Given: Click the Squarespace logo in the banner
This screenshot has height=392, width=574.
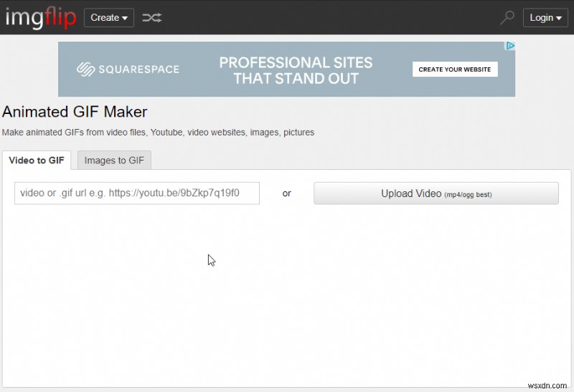Looking at the screenshot, I should pyautogui.click(x=128, y=69).
